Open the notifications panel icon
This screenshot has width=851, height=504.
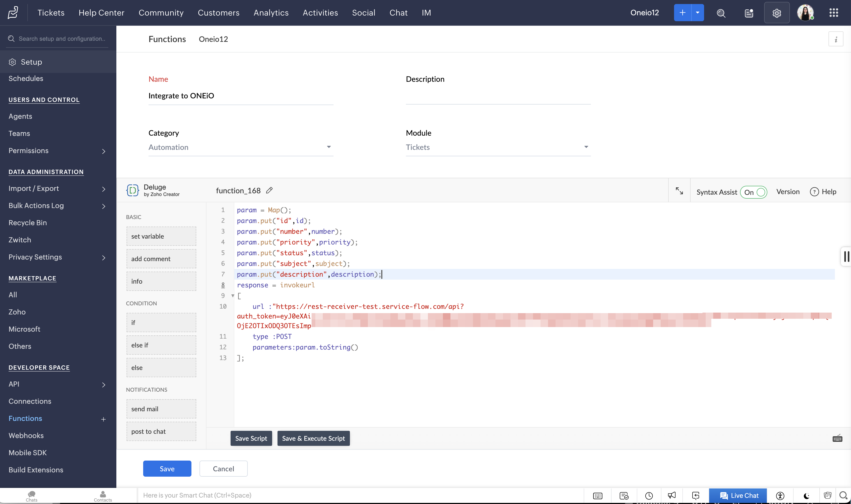(749, 13)
